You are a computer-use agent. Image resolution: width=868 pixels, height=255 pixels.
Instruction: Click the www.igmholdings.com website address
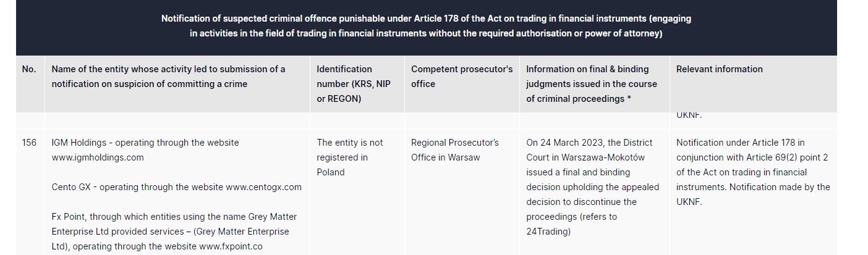[x=98, y=157]
